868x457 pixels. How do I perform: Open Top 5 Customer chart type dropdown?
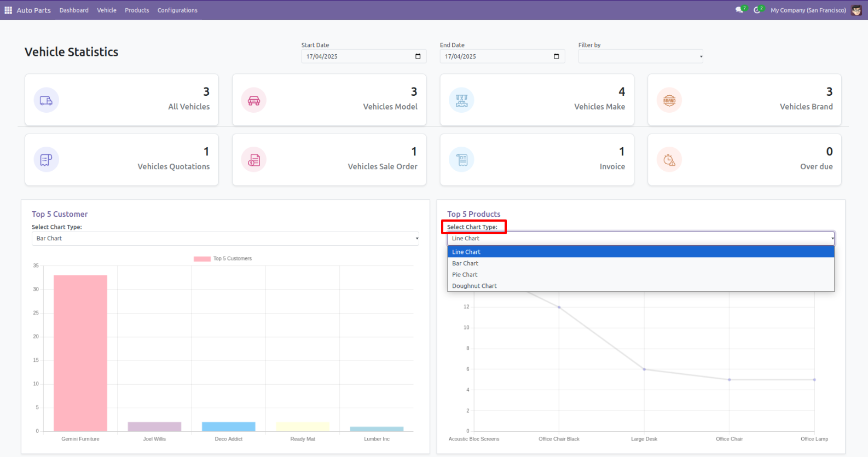click(x=225, y=239)
